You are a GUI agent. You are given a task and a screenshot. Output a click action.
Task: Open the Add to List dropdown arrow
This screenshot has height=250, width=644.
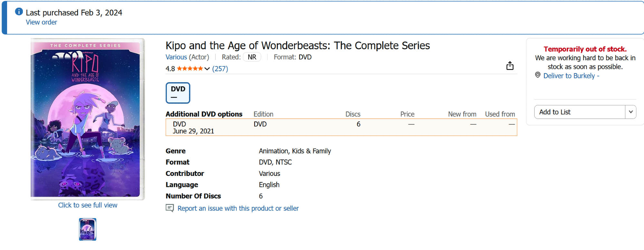pos(630,112)
